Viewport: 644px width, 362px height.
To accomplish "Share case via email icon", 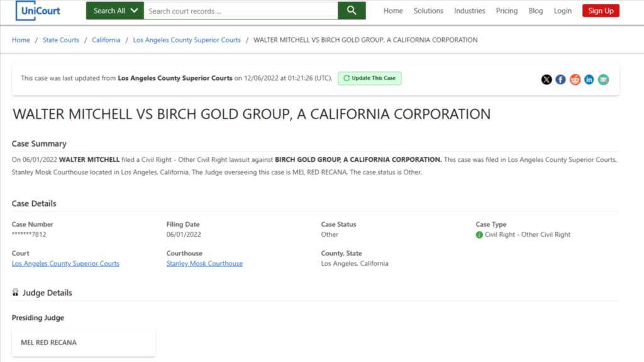I will 603,79.
